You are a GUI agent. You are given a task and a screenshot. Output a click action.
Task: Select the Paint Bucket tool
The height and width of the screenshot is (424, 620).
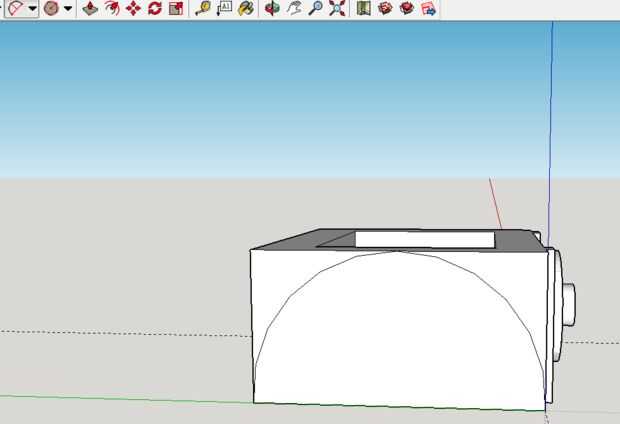click(246, 8)
